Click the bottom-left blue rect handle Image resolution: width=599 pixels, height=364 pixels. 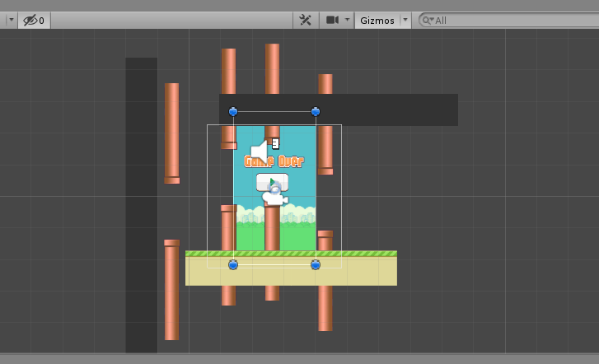coord(233,264)
